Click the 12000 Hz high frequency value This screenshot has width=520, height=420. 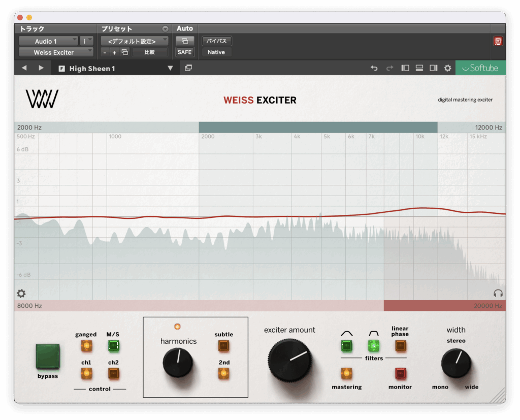click(x=489, y=127)
